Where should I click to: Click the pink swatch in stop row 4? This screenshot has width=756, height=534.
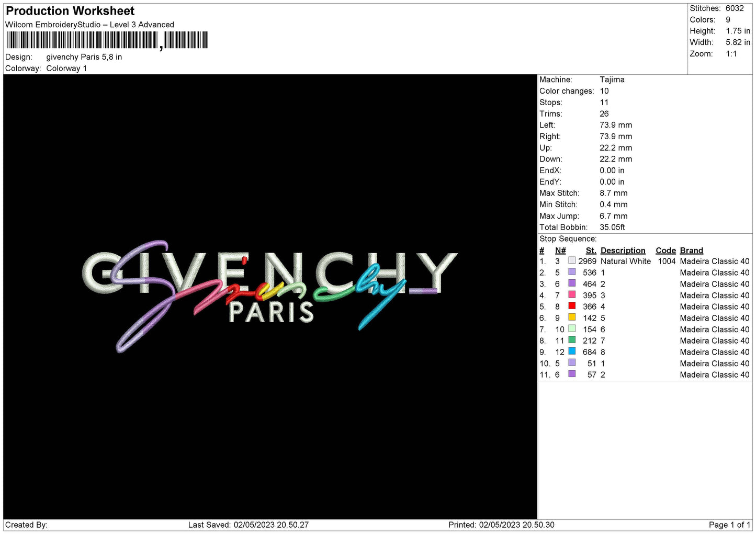pos(572,294)
